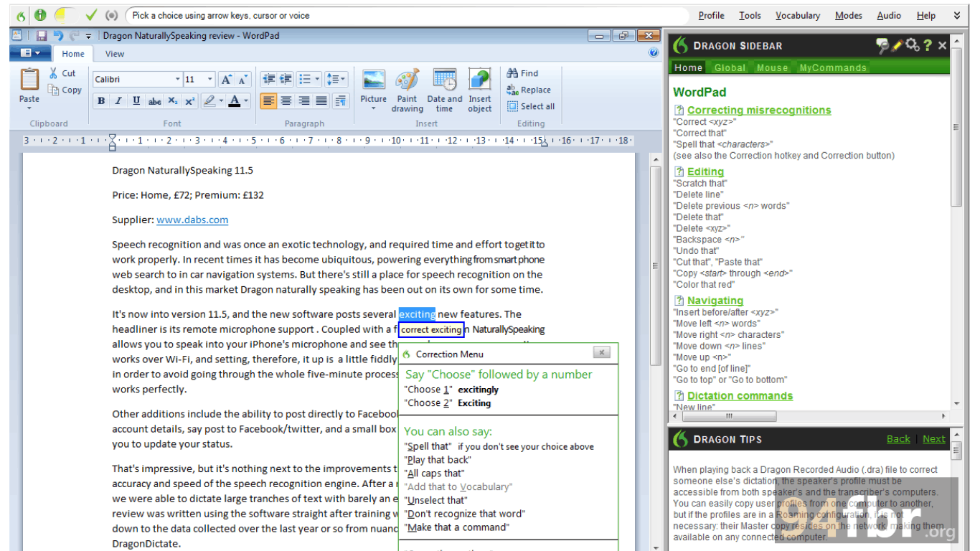Image resolution: width=980 pixels, height=551 pixels.
Task: Open the Paragraph settings dialog icon
Action: [x=340, y=101]
